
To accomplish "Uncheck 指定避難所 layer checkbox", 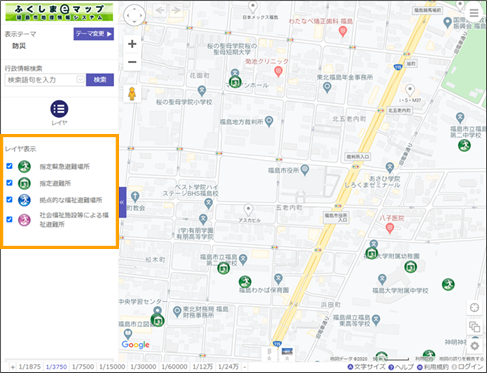I will pyautogui.click(x=9, y=183).
